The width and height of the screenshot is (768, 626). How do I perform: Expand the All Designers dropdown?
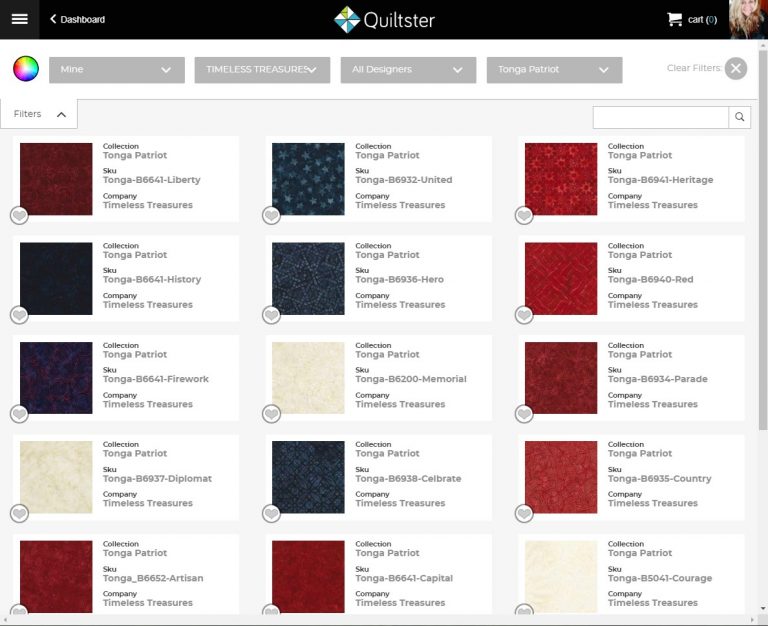point(408,70)
